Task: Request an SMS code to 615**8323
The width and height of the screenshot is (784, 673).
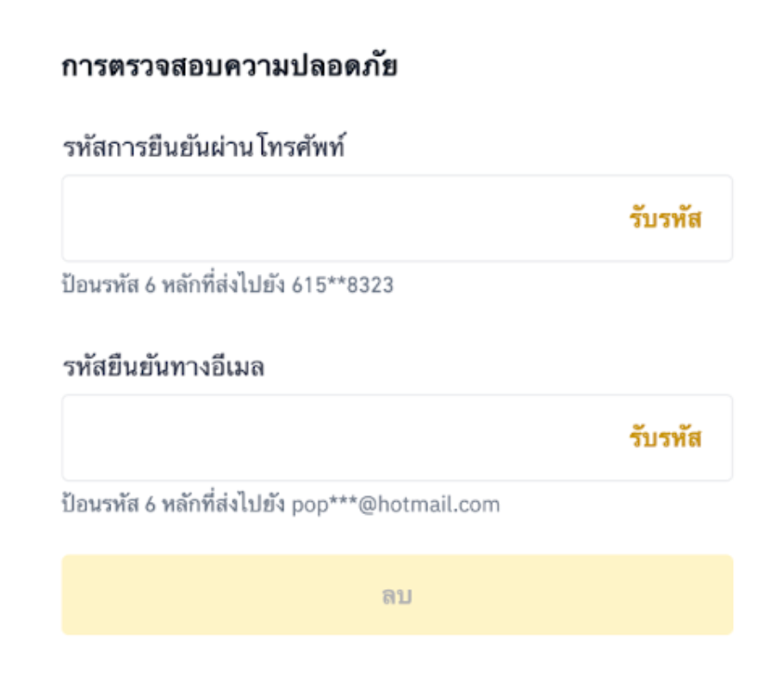Action: tap(664, 219)
